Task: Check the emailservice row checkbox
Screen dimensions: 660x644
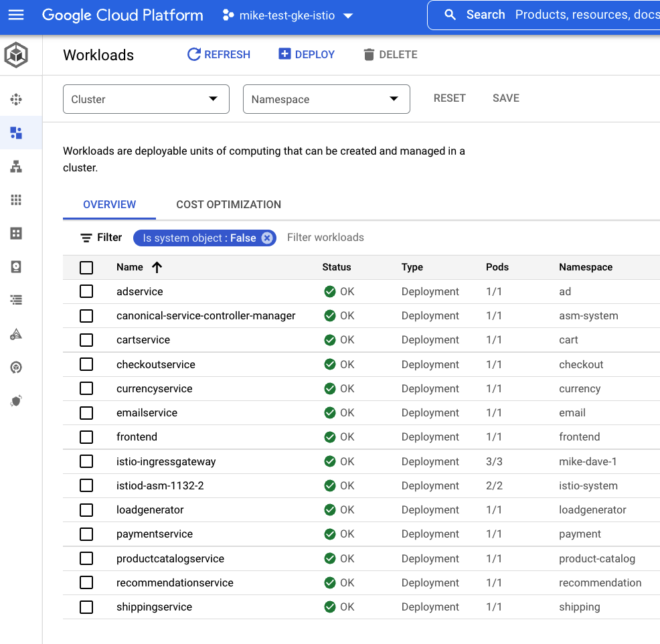Action: 86,413
